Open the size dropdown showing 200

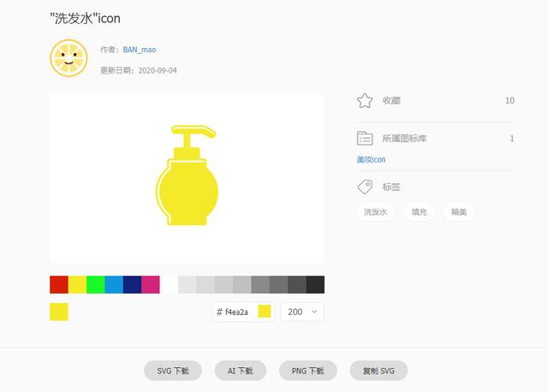click(302, 312)
